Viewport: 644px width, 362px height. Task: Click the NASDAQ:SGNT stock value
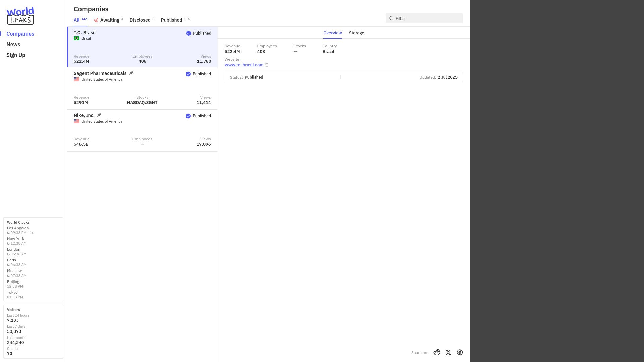(x=142, y=103)
